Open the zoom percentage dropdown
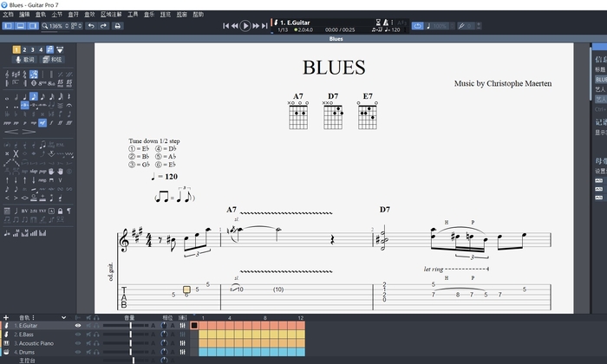 57,26
